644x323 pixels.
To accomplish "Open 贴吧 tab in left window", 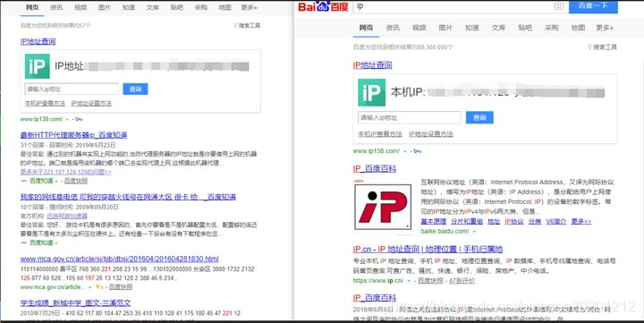I will click(176, 7).
